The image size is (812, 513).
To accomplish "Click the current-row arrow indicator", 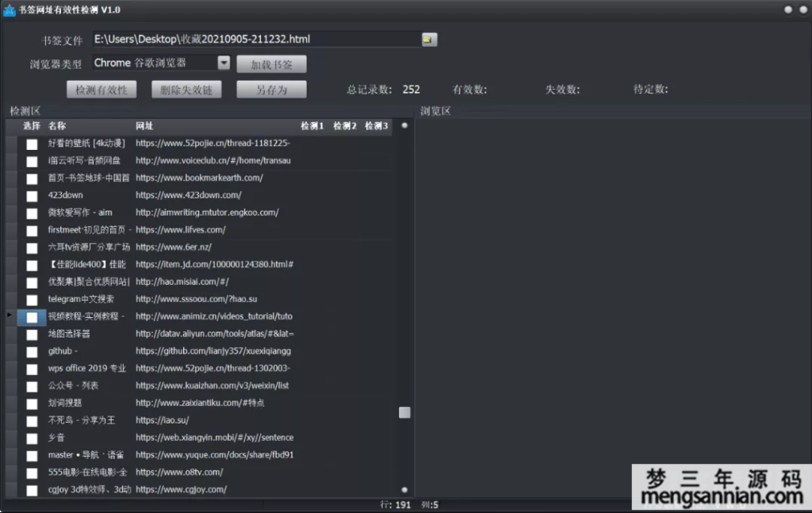I will click(10, 315).
